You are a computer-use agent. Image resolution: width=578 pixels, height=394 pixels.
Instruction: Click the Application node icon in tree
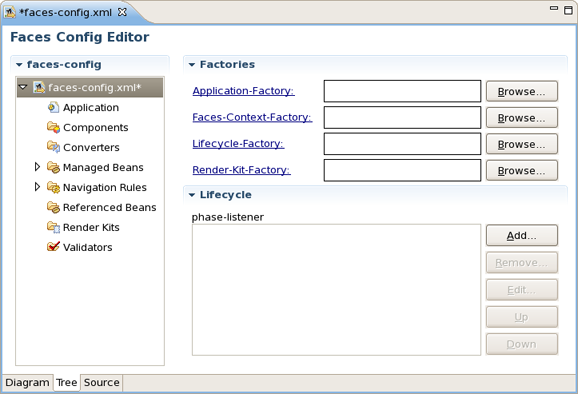[53, 108]
